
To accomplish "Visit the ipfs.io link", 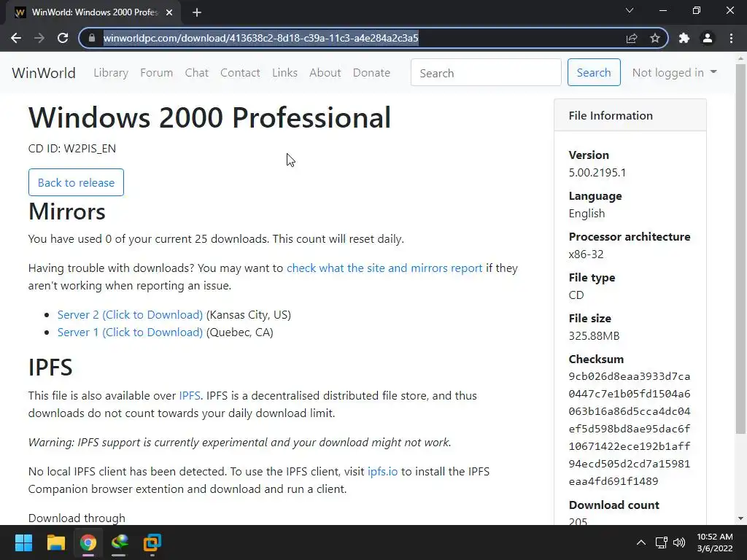I will (x=382, y=472).
